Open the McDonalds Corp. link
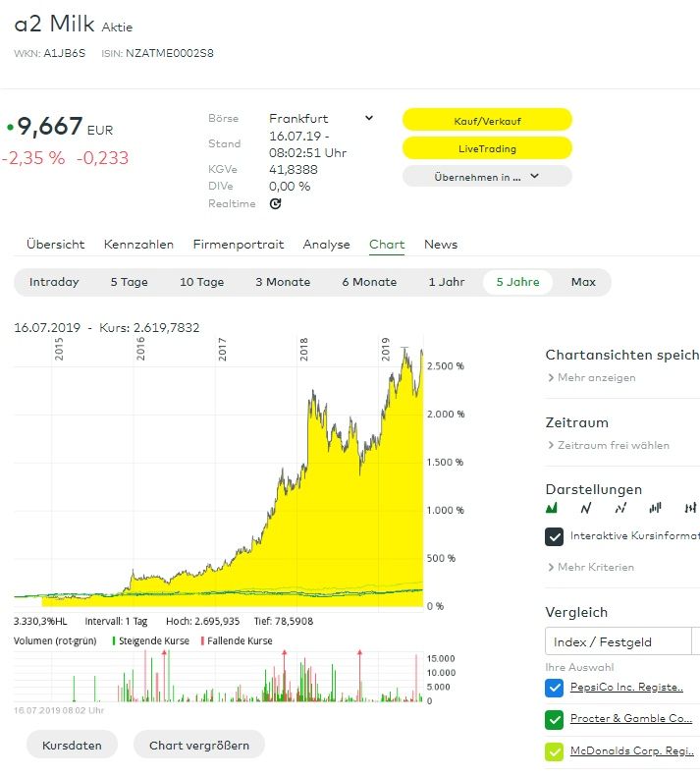The height and width of the screenshot is (777, 700). tap(632, 750)
